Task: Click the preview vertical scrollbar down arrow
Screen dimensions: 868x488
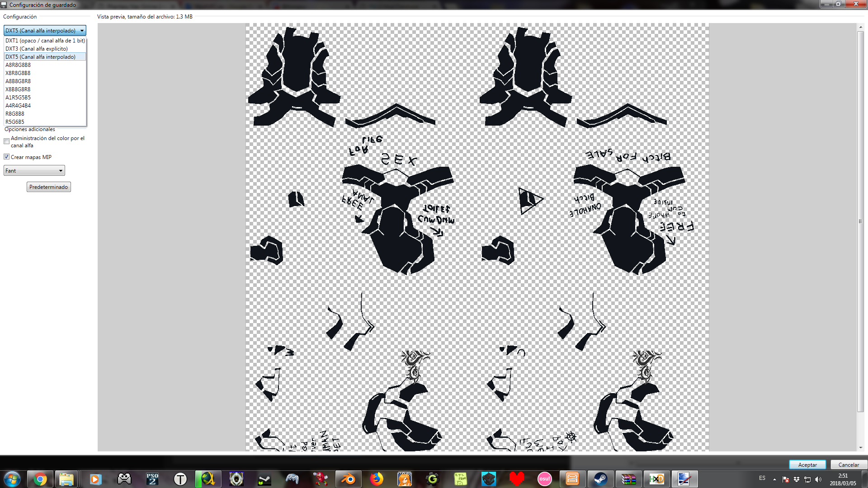Action: coord(860,447)
